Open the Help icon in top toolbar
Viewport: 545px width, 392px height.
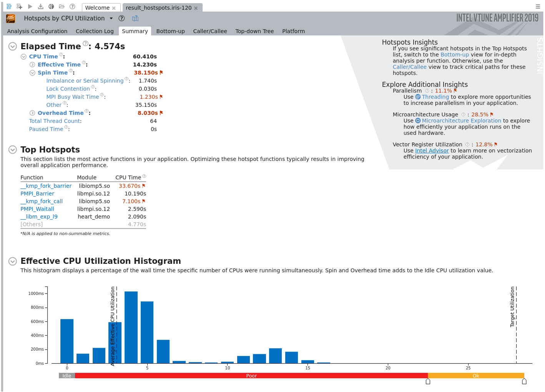coord(72,7)
